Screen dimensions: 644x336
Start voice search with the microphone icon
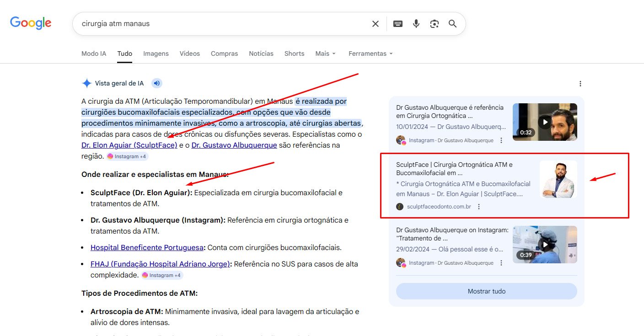[x=416, y=24]
